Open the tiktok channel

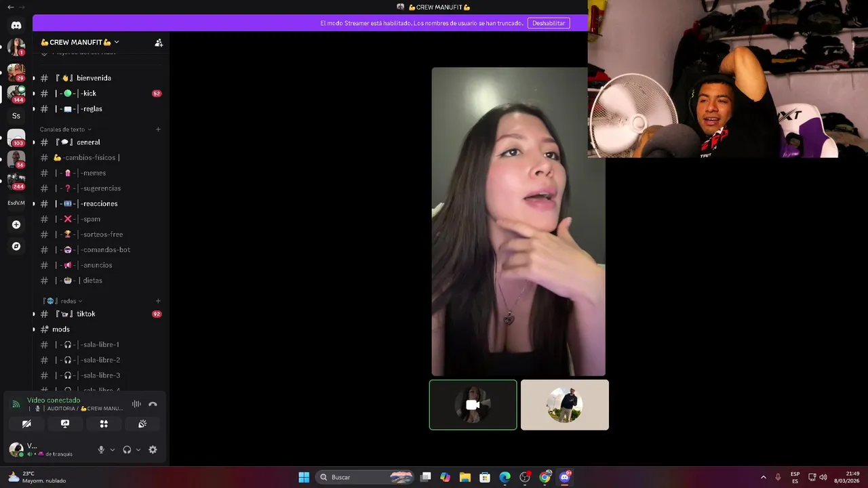[100, 314]
